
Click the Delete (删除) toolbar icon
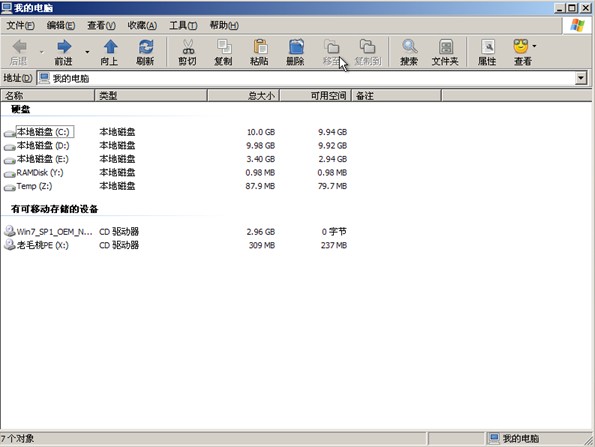tap(296, 47)
